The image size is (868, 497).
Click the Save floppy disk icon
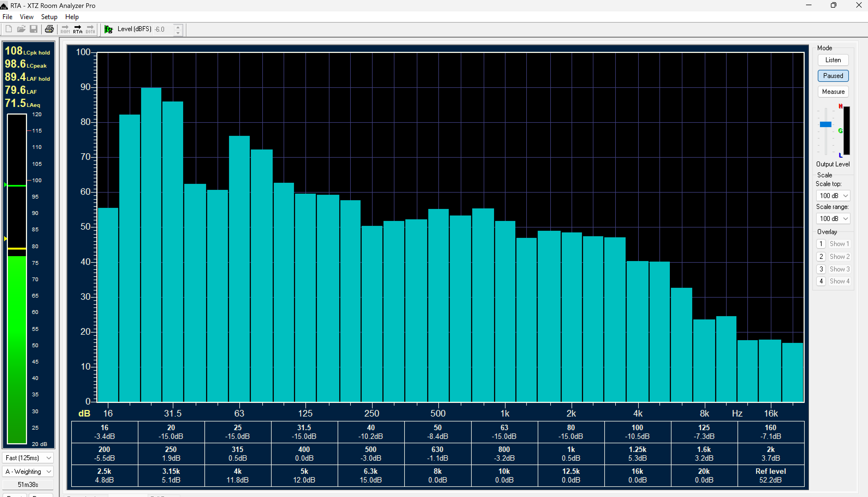pos(34,29)
